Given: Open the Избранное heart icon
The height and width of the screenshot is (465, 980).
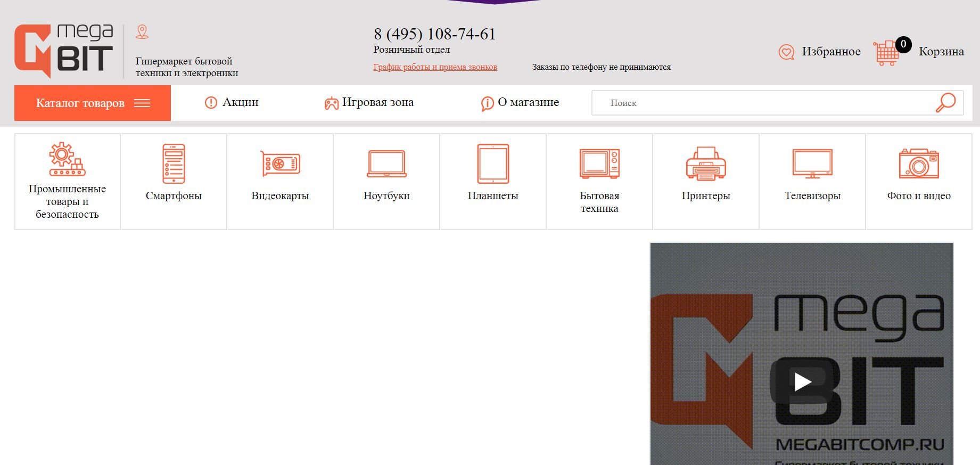Looking at the screenshot, I should 786,52.
